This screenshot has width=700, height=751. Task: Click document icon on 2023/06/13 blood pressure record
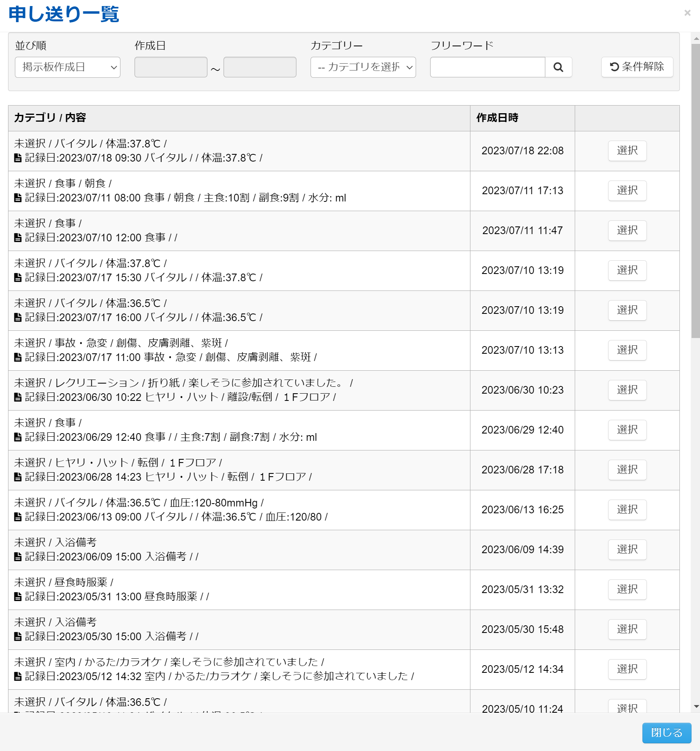click(18, 517)
